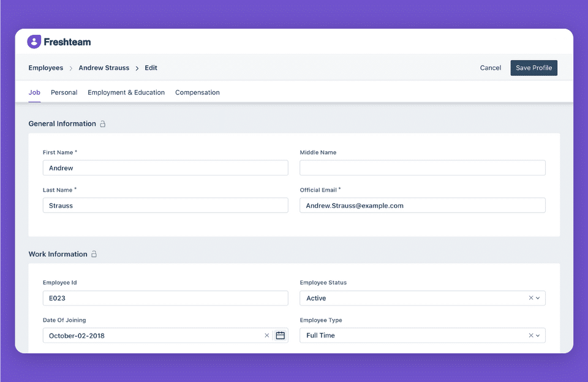
Task: Clear the Employee Status selection
Action: point(530,298)
